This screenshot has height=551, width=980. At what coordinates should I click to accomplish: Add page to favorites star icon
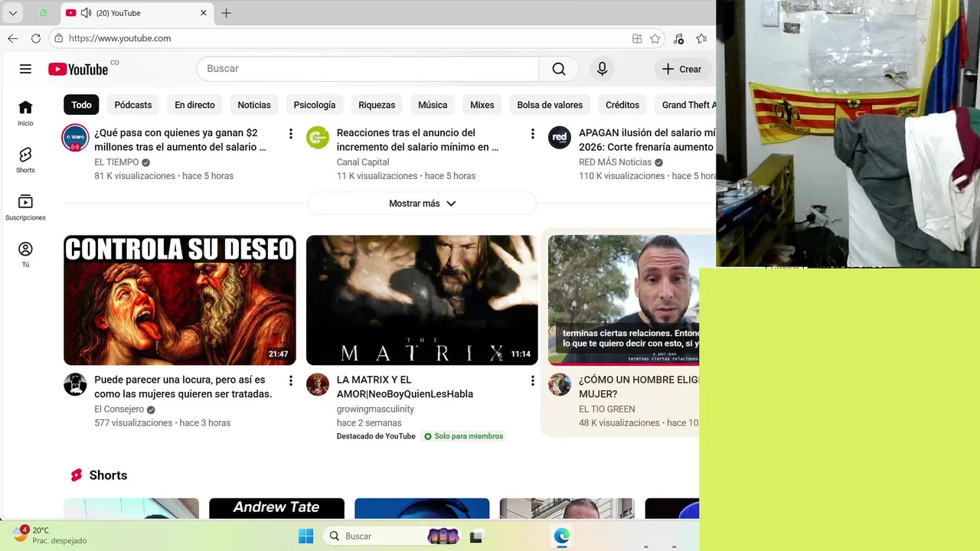(655, 38)
